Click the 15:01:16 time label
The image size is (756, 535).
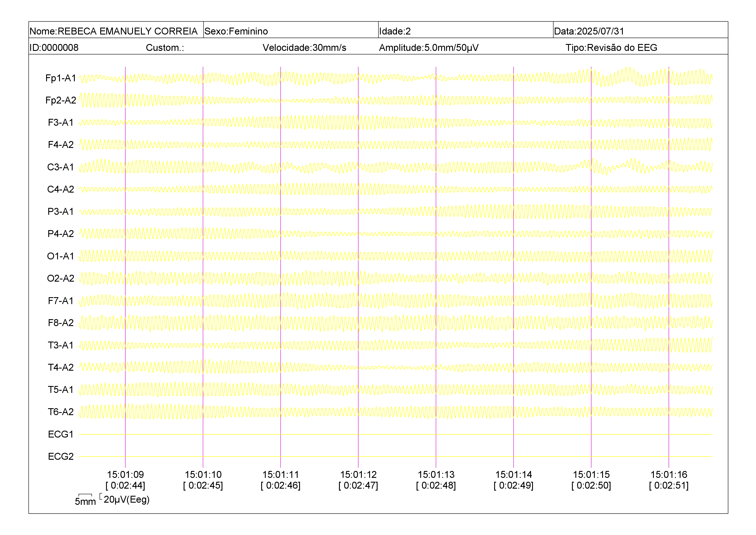669,475
